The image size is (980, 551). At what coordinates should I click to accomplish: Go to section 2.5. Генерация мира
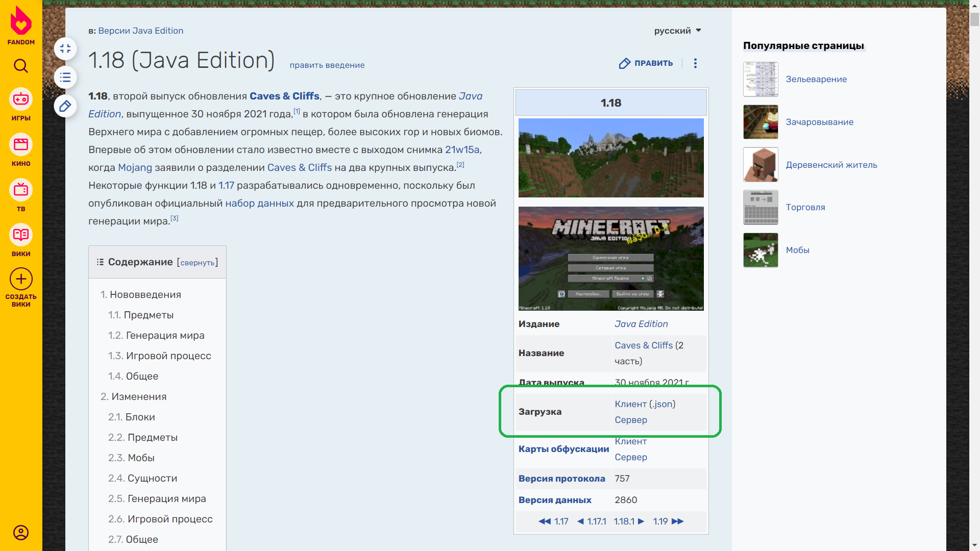point(157,498)
